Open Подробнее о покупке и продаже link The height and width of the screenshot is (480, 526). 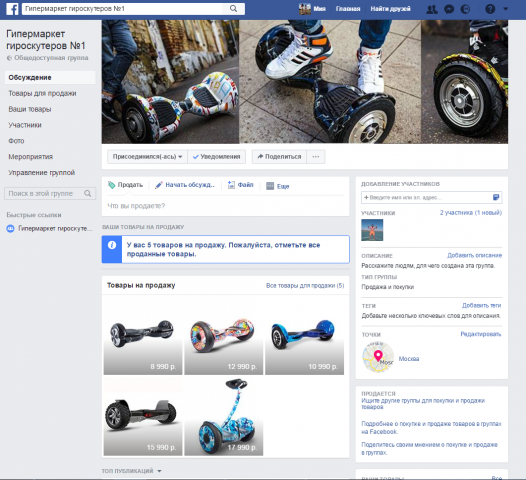coord(431,428)
